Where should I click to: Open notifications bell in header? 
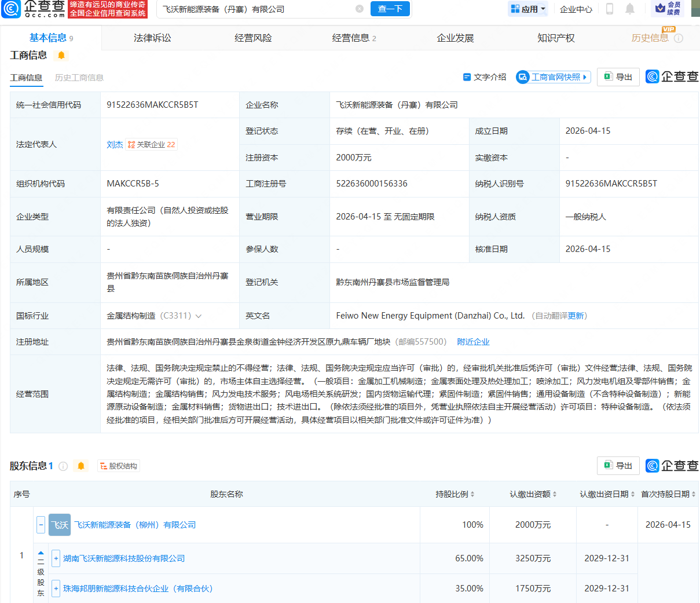click(630, 9)
